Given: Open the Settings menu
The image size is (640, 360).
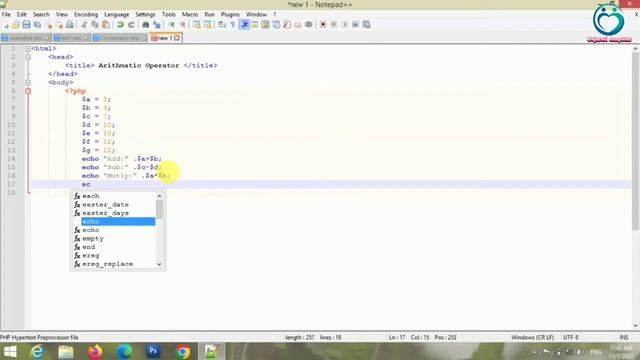Looking at the screenshot, I should pyautogui.click(x=145, y=14).
